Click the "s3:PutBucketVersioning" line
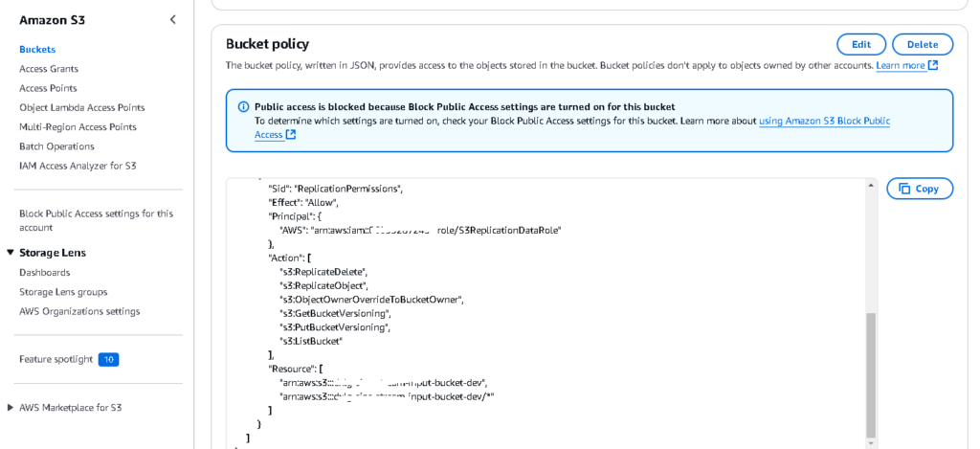This screenshot has width=980, height=449. click(335, 327)
